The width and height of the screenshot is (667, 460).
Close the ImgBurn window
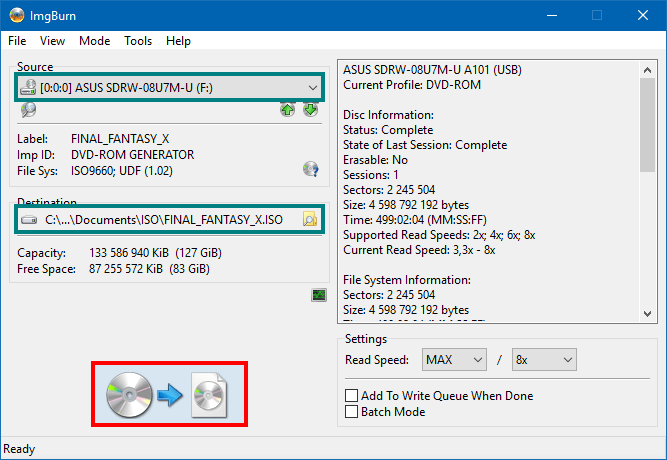[643, 15]
